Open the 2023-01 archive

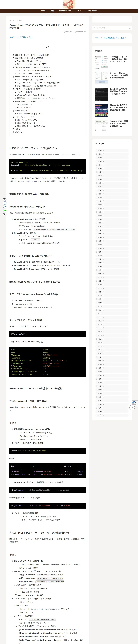[112, 267]
